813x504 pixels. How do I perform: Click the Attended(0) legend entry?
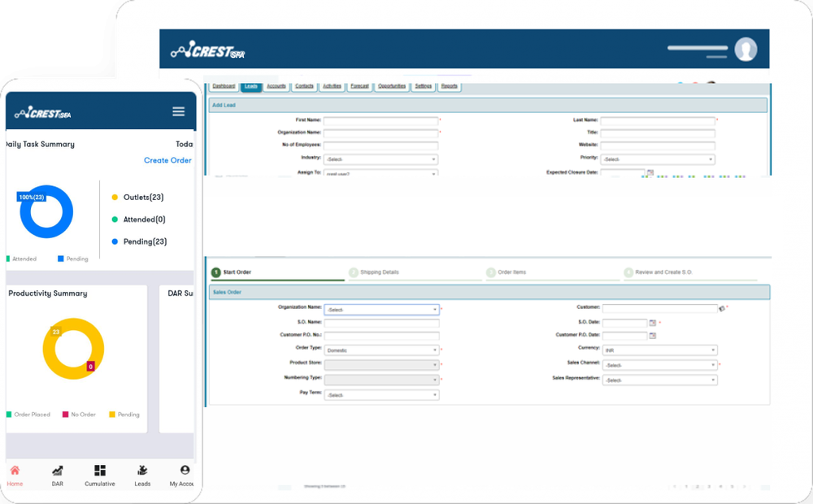point(138,219)
